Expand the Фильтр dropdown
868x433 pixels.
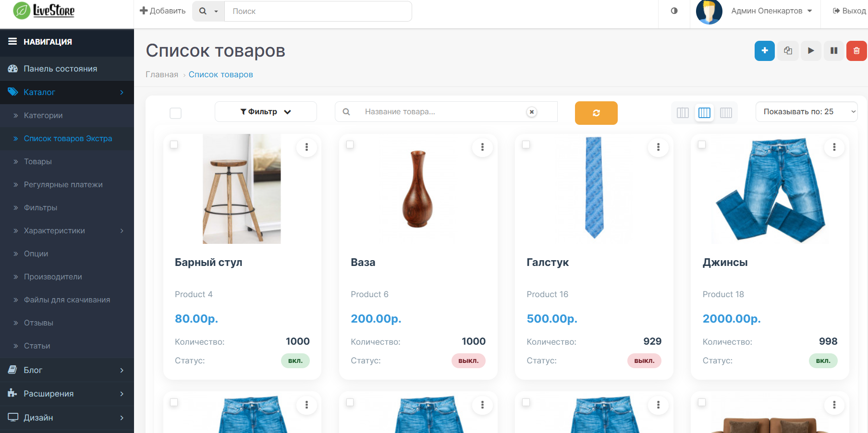coord(266,112)
